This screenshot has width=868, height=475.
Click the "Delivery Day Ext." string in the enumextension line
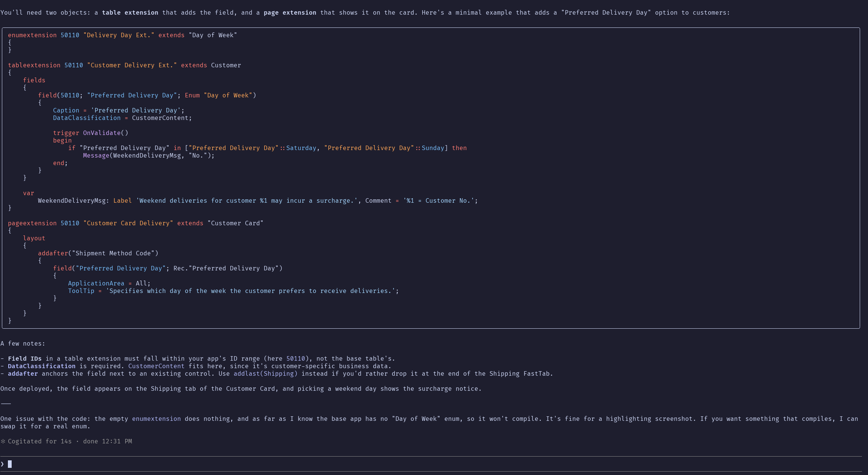[119, 35]
